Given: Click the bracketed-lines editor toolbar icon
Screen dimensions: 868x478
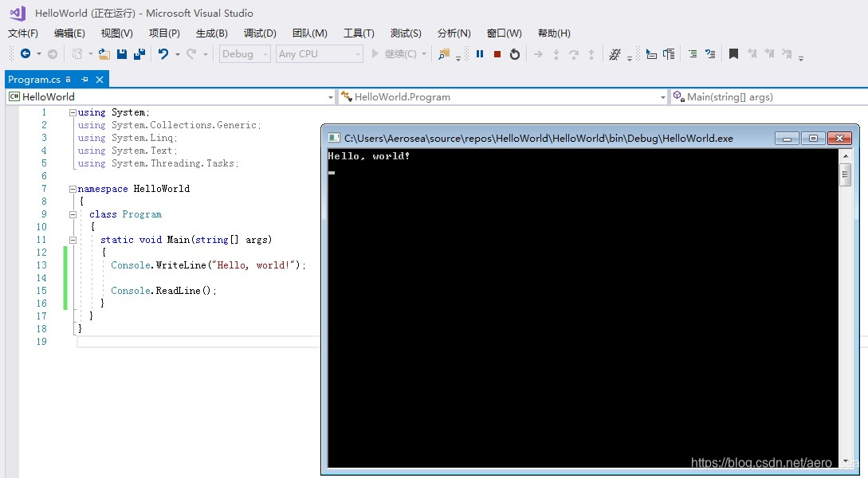Looking at the screenshot, I should (x=669, y=53).
